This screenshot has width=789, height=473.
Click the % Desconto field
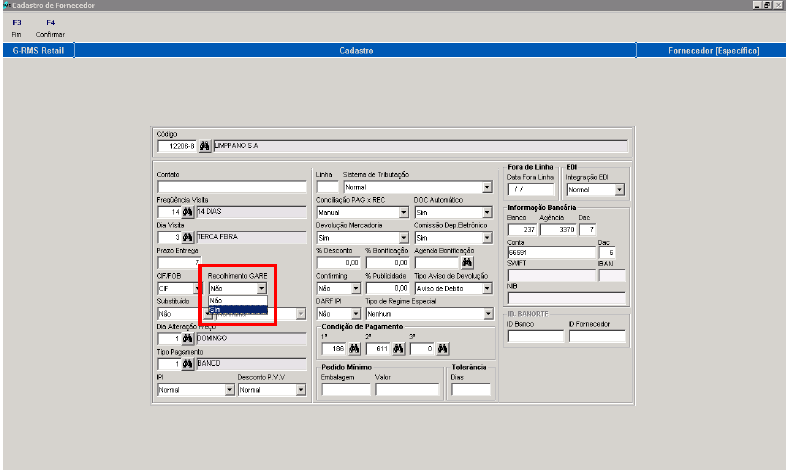338,262
